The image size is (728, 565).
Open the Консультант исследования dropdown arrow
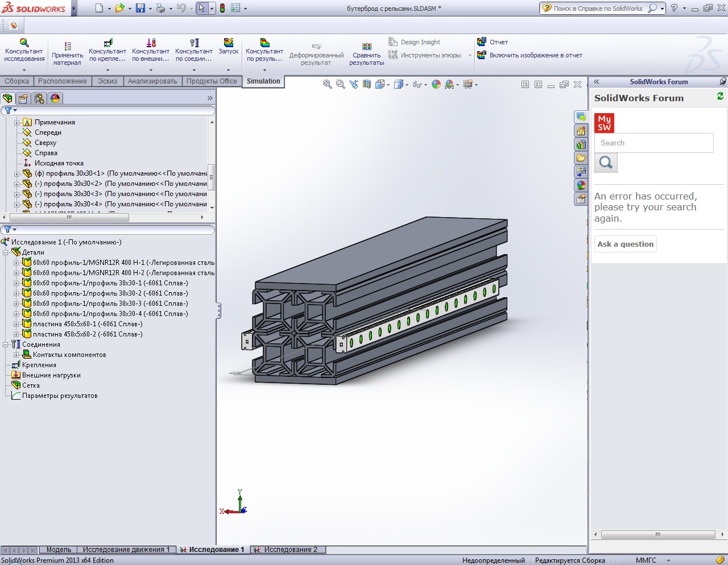pyautogui.click(x=24, y=70)
